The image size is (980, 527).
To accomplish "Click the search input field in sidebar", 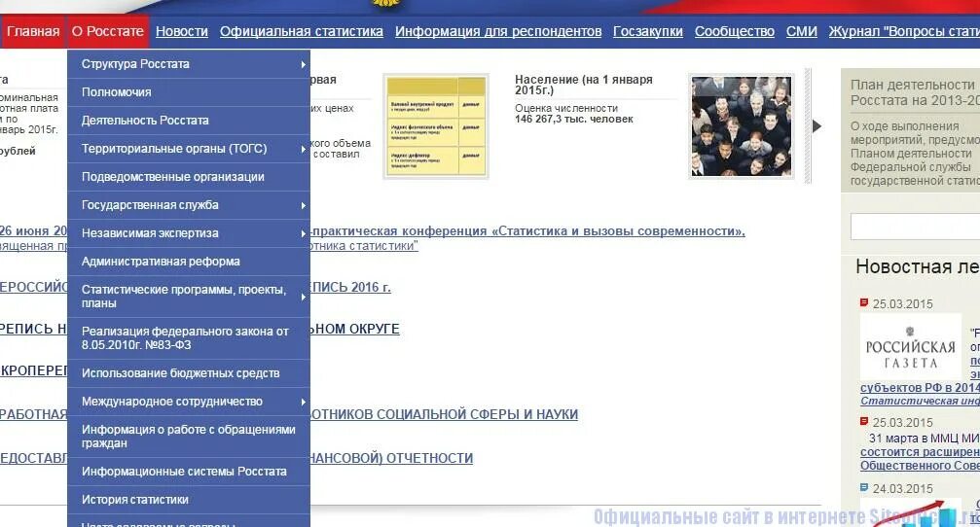I will (x=915, y=226).
